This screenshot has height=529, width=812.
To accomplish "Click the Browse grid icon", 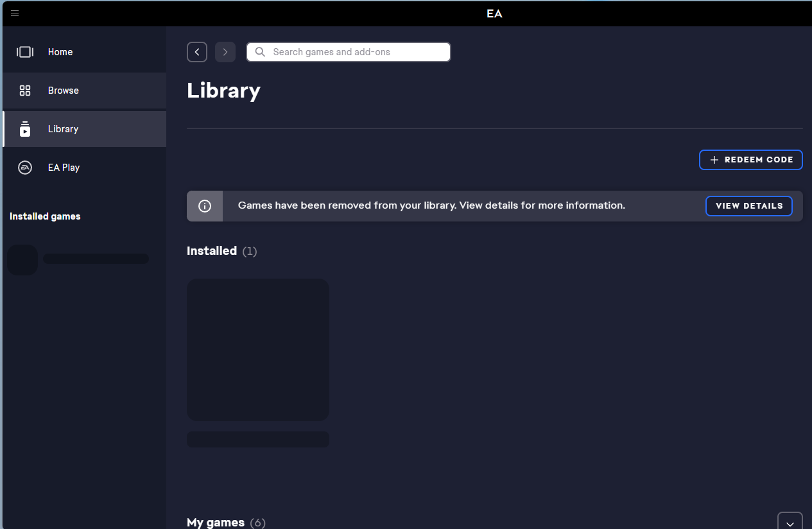I will (x=25, y=91).
